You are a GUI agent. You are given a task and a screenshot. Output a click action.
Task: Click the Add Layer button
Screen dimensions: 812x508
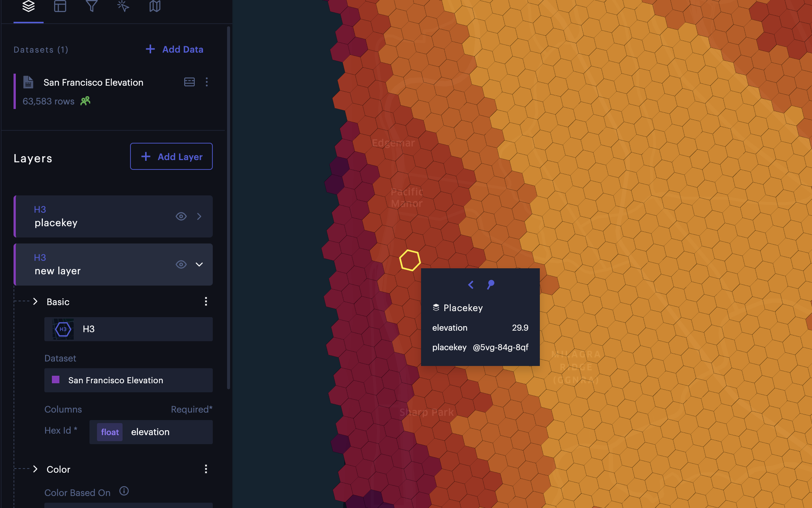click(171, 156)
